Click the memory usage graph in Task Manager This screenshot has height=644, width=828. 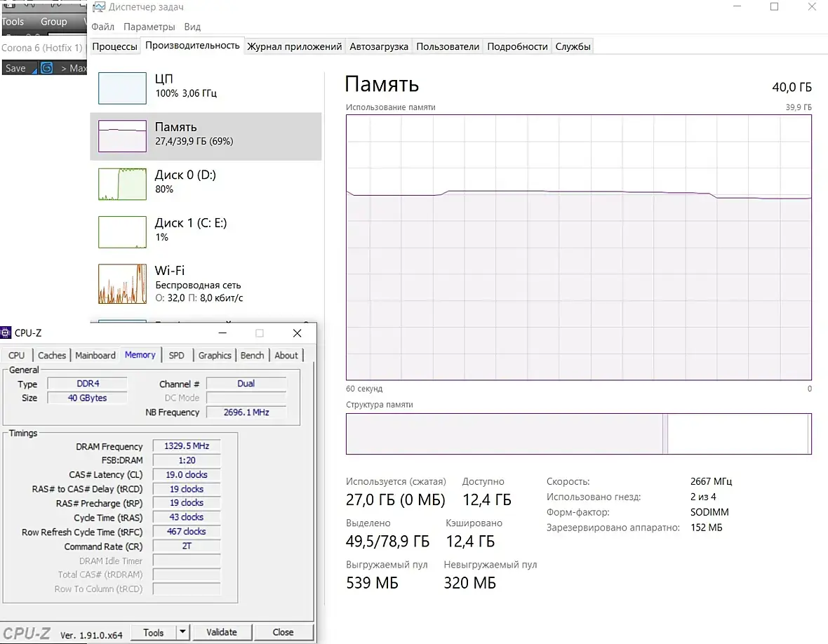point(579,247)
